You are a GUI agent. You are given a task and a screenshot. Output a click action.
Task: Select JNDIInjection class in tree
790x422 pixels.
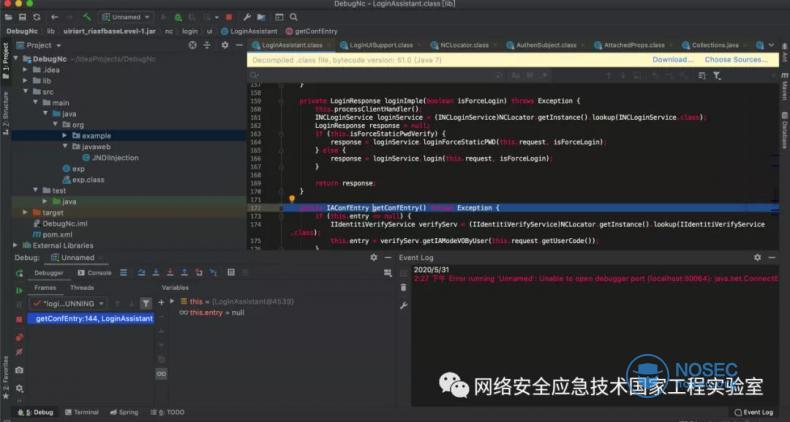pos(110,158)
